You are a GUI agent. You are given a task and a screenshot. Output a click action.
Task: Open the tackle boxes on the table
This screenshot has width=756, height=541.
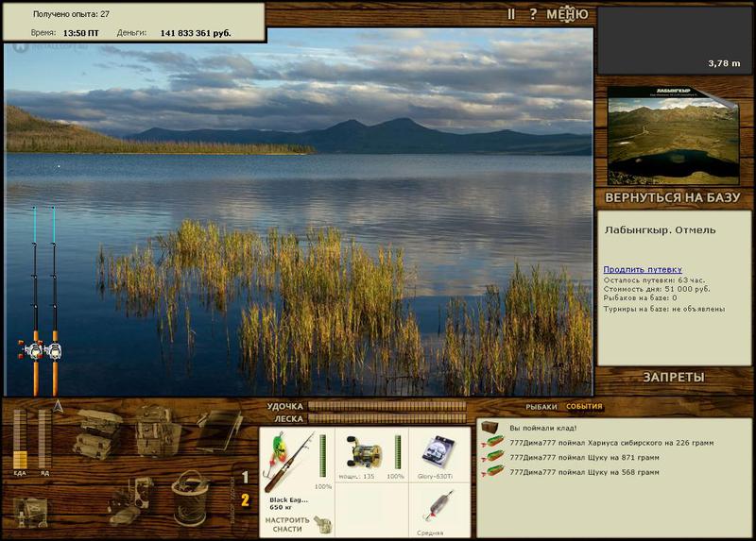tap(97, 433)
